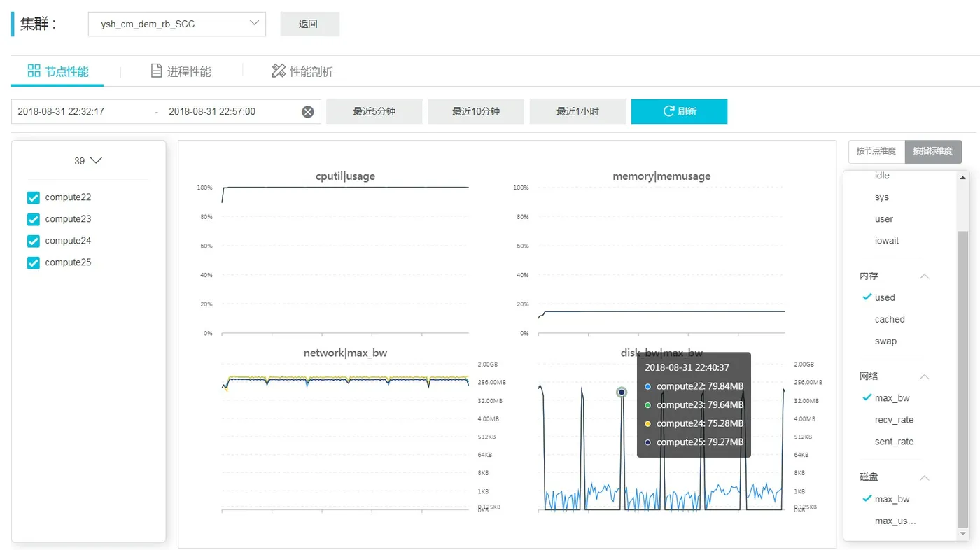980x550 pixels.
Task: Click the memory|memusage chart title
Action: (661, 176)
